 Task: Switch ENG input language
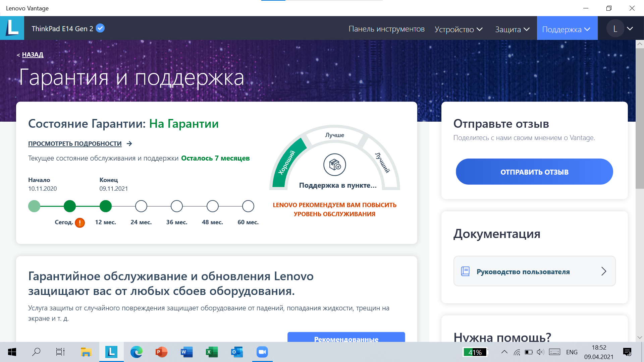[572, 352]
